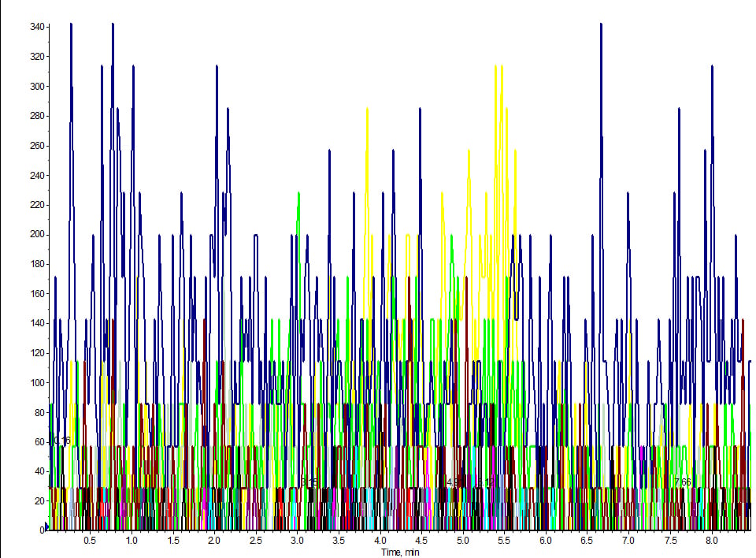756x558 pixels.
Task: Click the x-axis time value '2.5'
Action: pyautogui.click(x=255, y=540)
